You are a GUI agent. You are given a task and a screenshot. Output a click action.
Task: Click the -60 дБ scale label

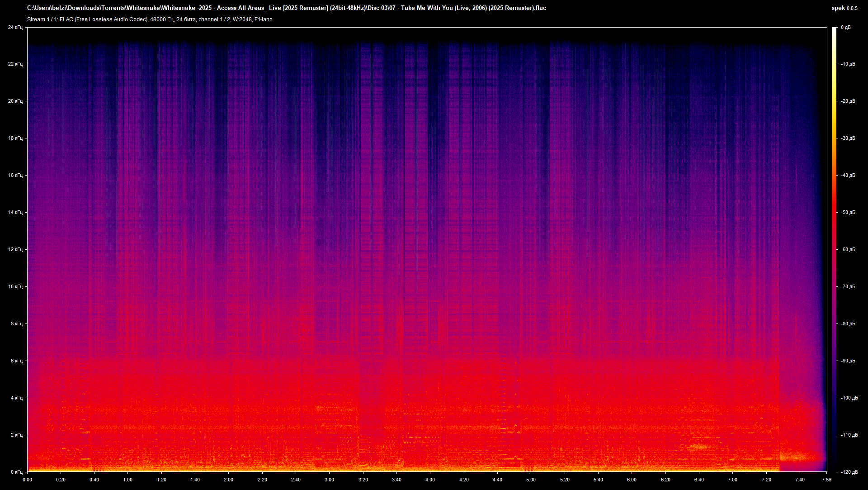tap(848, 250)
